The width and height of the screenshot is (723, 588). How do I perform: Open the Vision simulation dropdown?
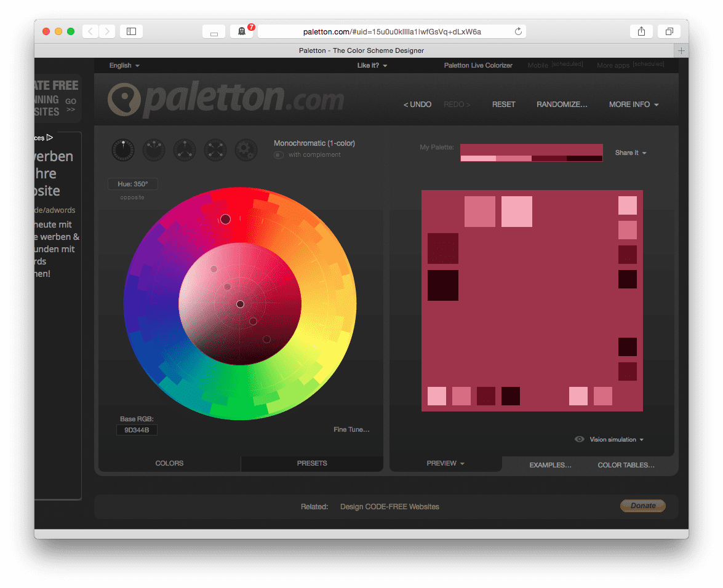coord(617,440)
